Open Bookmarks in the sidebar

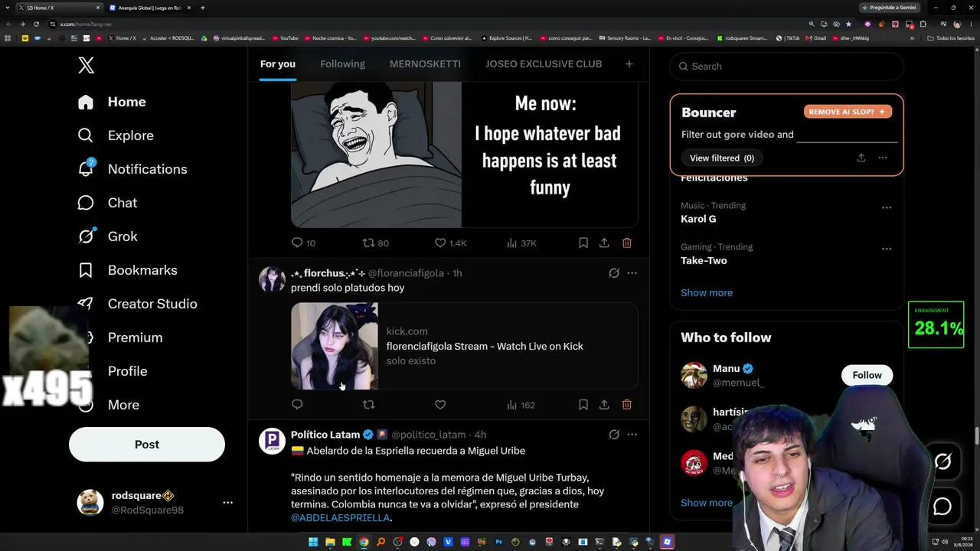pyautogui.click(x=127, y=270)
